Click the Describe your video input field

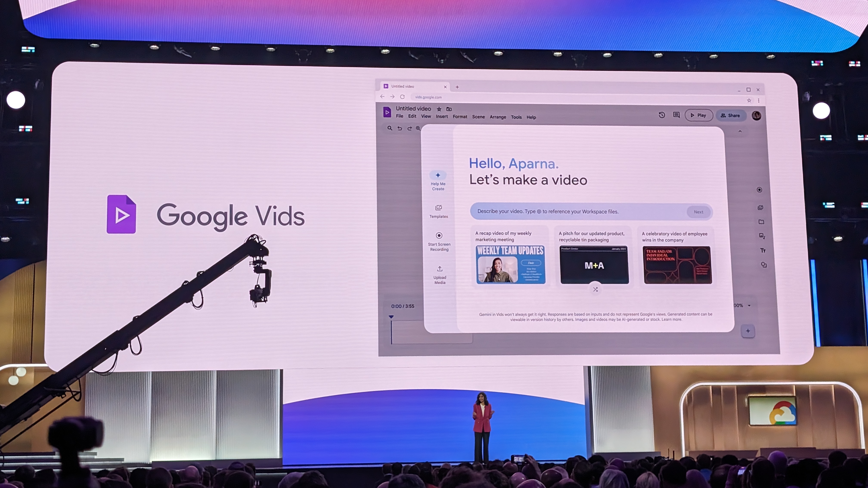point(591,212)
